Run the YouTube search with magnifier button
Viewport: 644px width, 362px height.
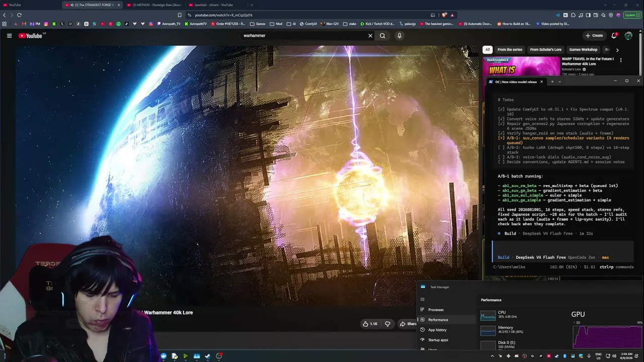click(382, 36)
